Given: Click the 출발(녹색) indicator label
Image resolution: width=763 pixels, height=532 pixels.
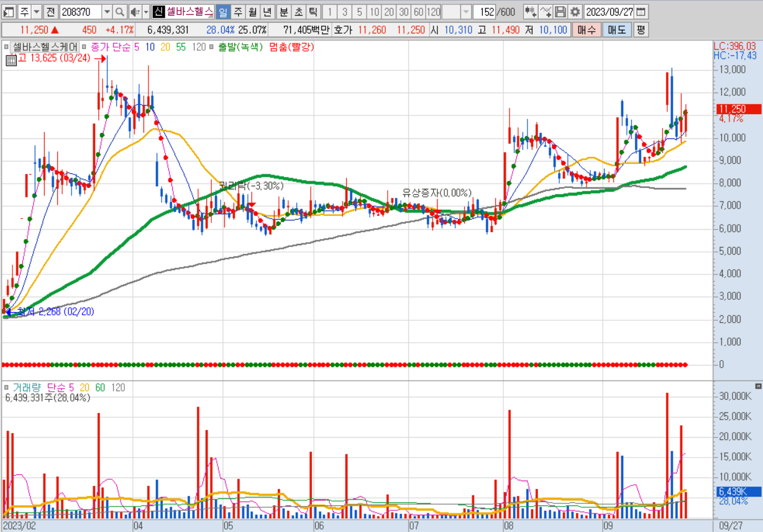Looking at the screenshot, I should (240, 47).
